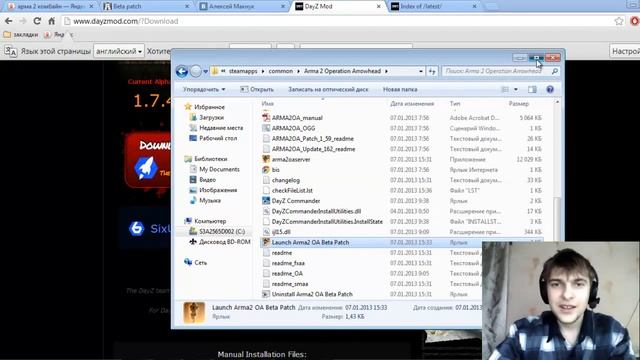Viewport: 640px width, 360px height.
Task: Click the Открыть toolbar button
Action: [257, 89]
